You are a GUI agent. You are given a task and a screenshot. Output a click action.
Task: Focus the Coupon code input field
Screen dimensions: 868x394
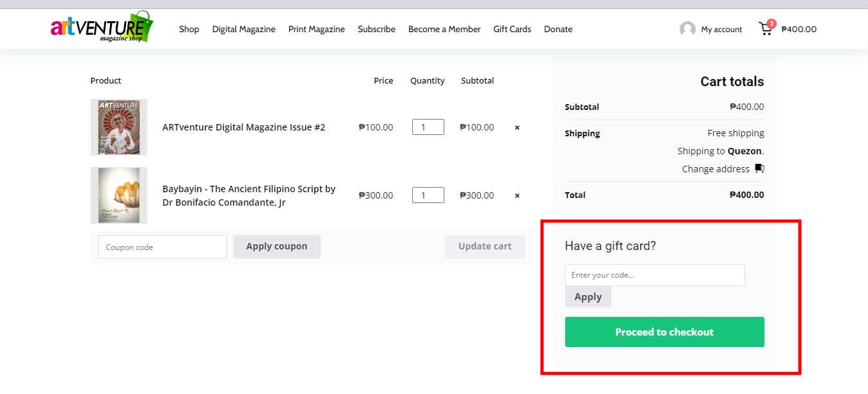pos(163,247)
